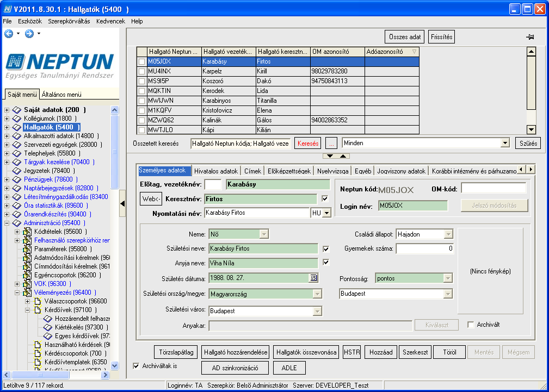Click the back navigation arrow icon
Image resolution: width=549 pixels, height=392 pixels.
(8, 34)
